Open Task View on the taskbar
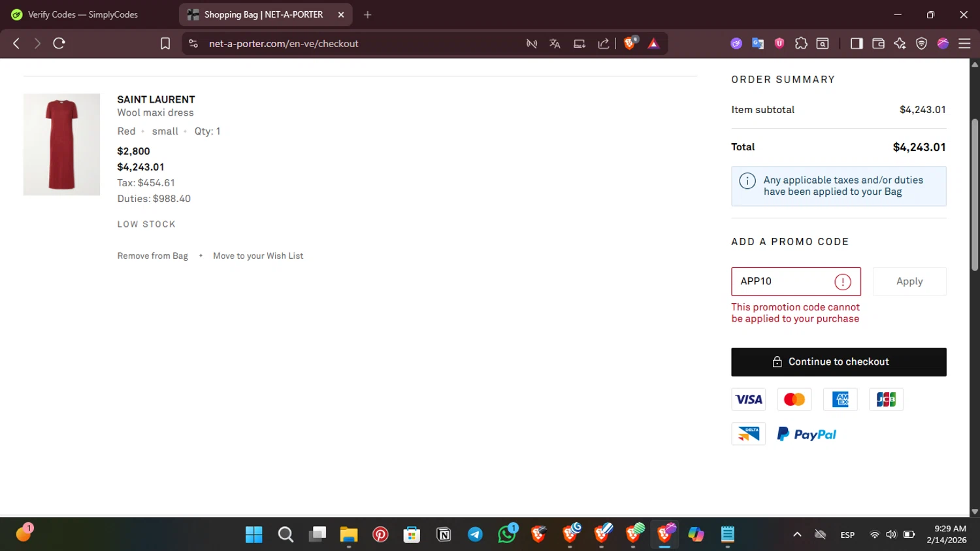 click(318, 535)
